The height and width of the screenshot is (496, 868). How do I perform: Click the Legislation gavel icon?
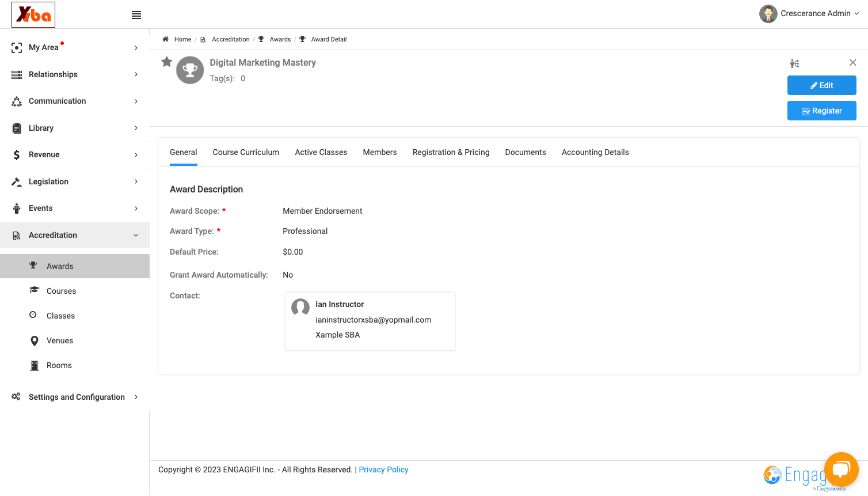coord(17,181)
